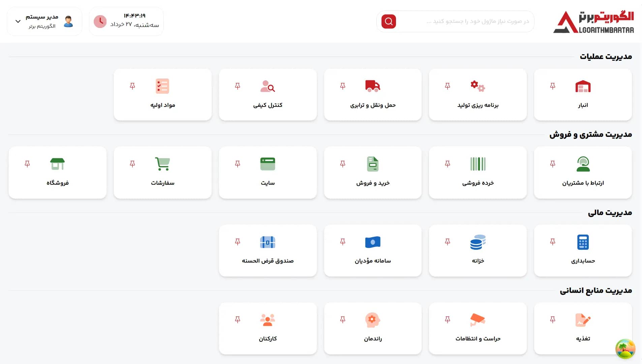Pin the خزانه module

pyautogui.click(x=447, y=242)
